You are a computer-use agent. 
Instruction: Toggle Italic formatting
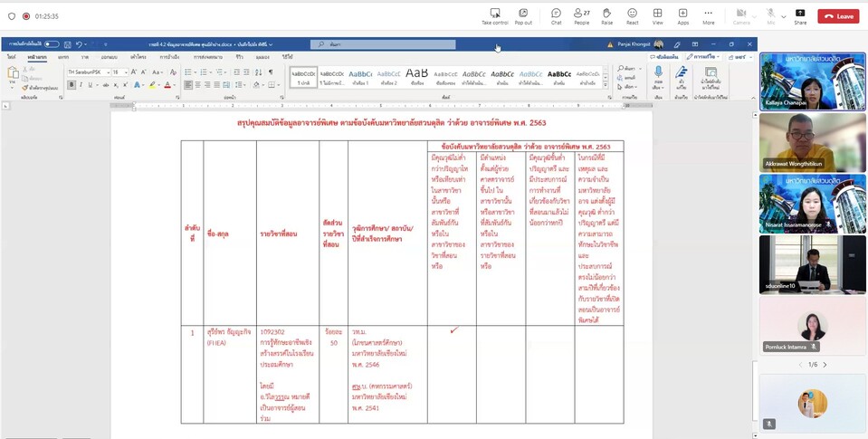(x=81, y=85)
